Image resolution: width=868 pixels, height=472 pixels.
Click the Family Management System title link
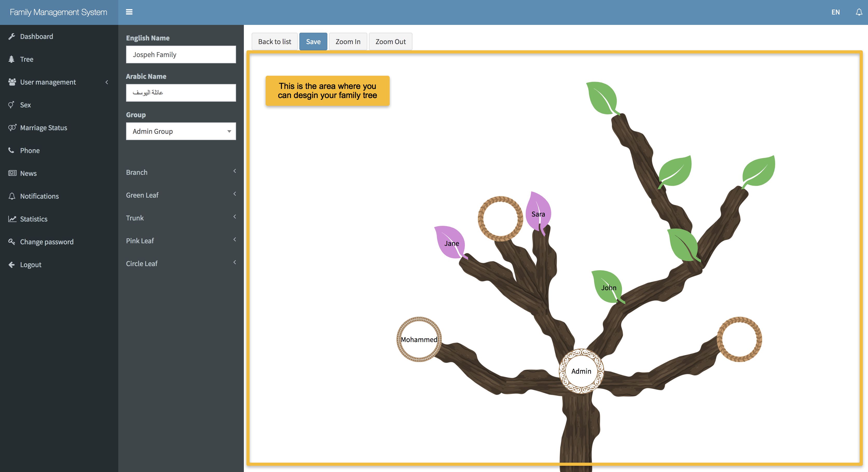pos(58,12)
